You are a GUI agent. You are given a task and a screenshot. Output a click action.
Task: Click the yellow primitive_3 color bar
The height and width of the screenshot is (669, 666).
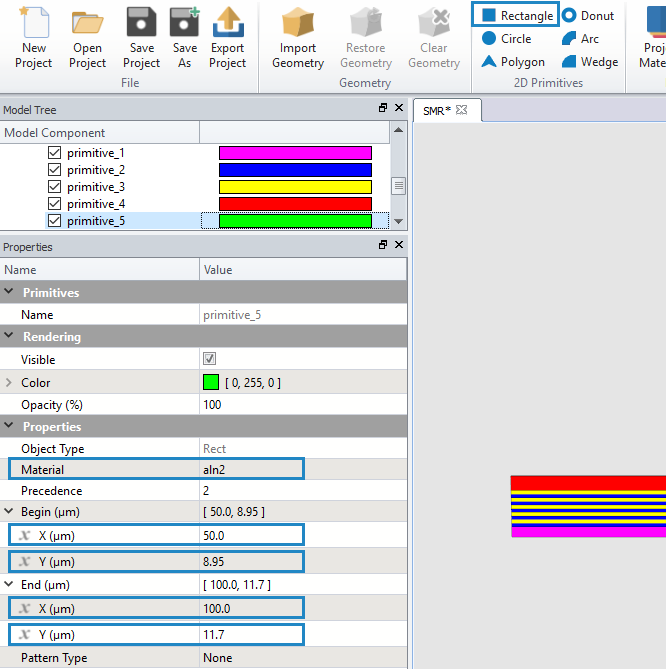[x=295, y=187]
